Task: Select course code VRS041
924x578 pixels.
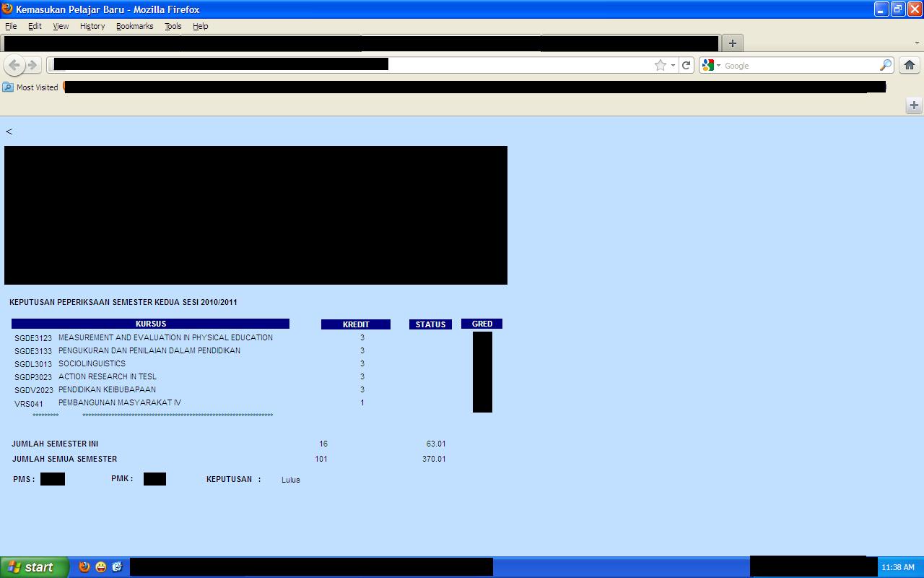Action: click(x=29, y=404)
